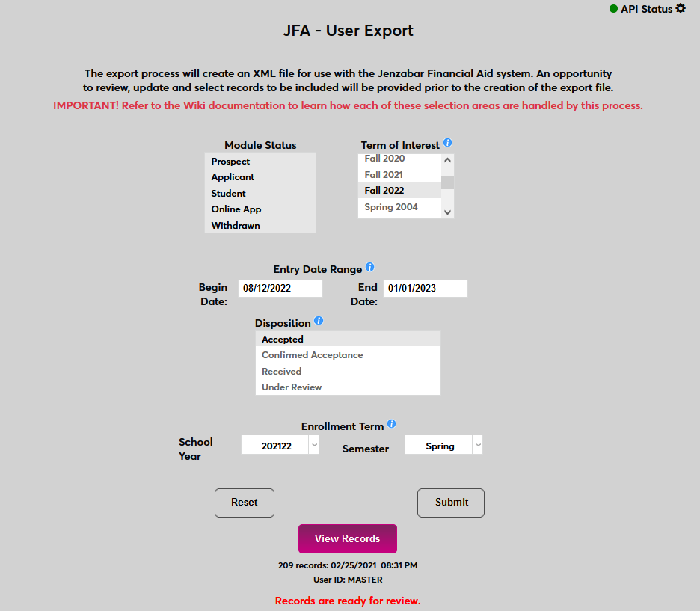Click the green API status indicator dot
The width and height of the screenshot is (700, 611).
click(613, 8)
